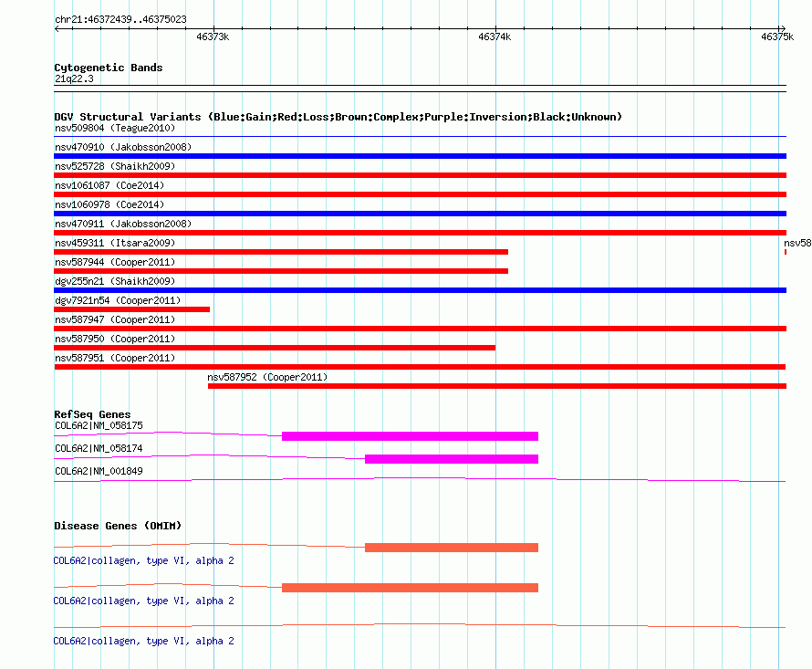This screenshot has width=812, height=669.
Task: Select the red nsv459311 loss bar
Action: coord(281,252)
